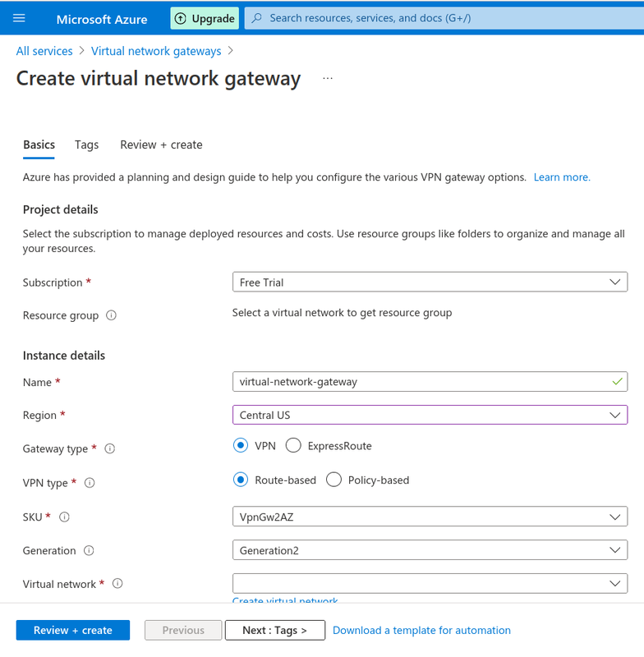Go to All services breadcrumb
This screenshot has height=657, width=644.
pos(44,51)
